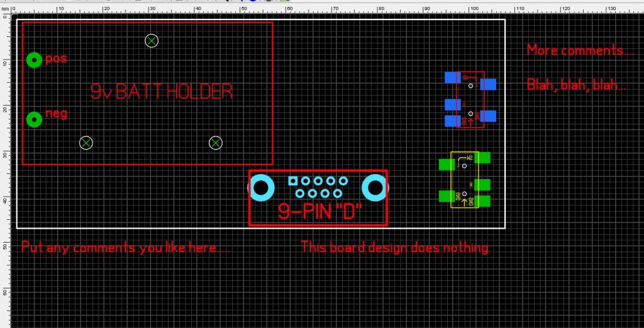
Task: Click the left large cyan D-connector mounting pad
Action: [262, 188]
